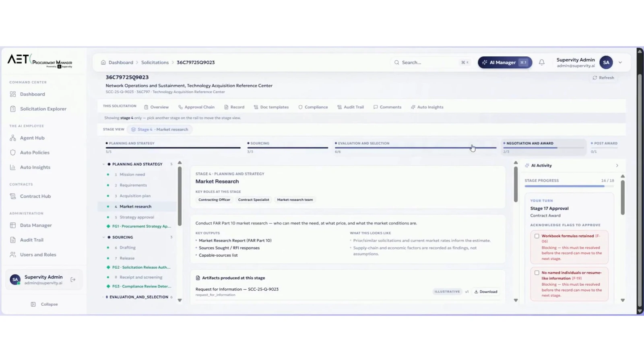This screenshot has height=362, width=644.
Task: Click the Refresh button
Action: point(603,78)
